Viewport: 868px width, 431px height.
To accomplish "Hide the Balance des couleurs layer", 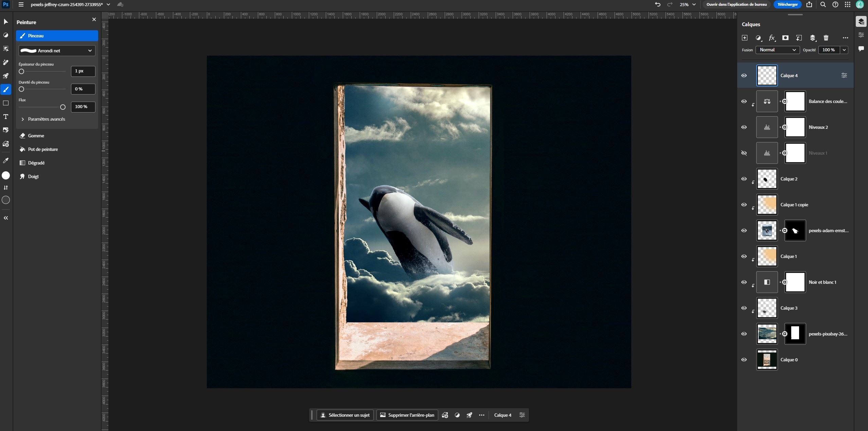I will (x=744, y=101).
